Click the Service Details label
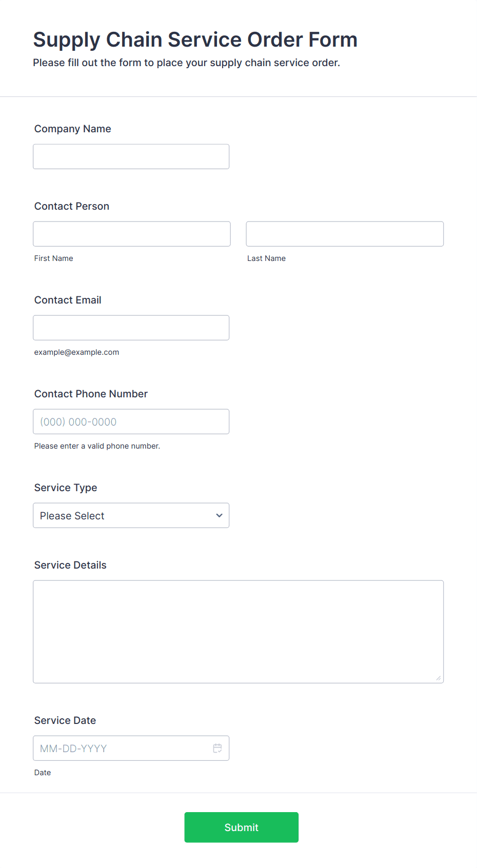This screenshot has height=868, width=477. point(70,565)
